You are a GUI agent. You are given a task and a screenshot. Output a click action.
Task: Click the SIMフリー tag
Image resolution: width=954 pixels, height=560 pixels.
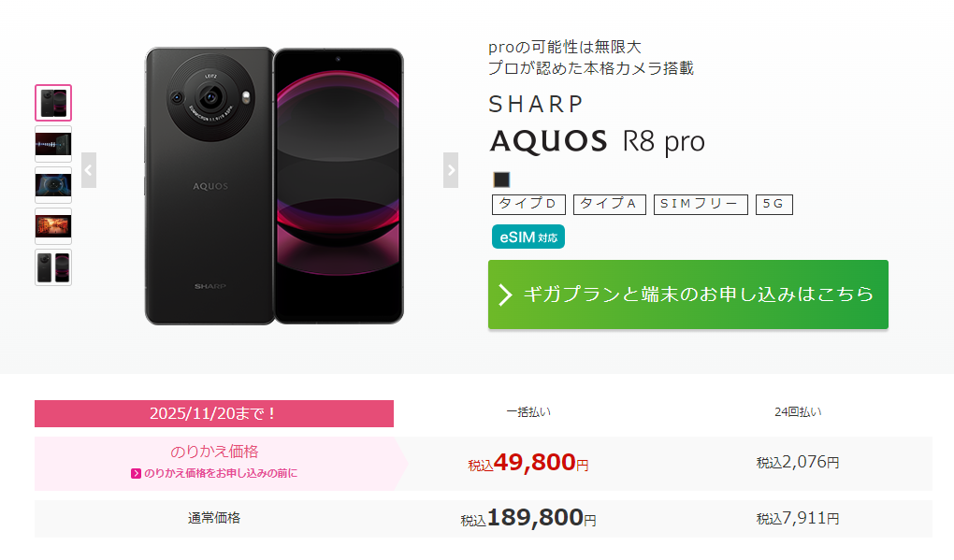coord(701,205)
